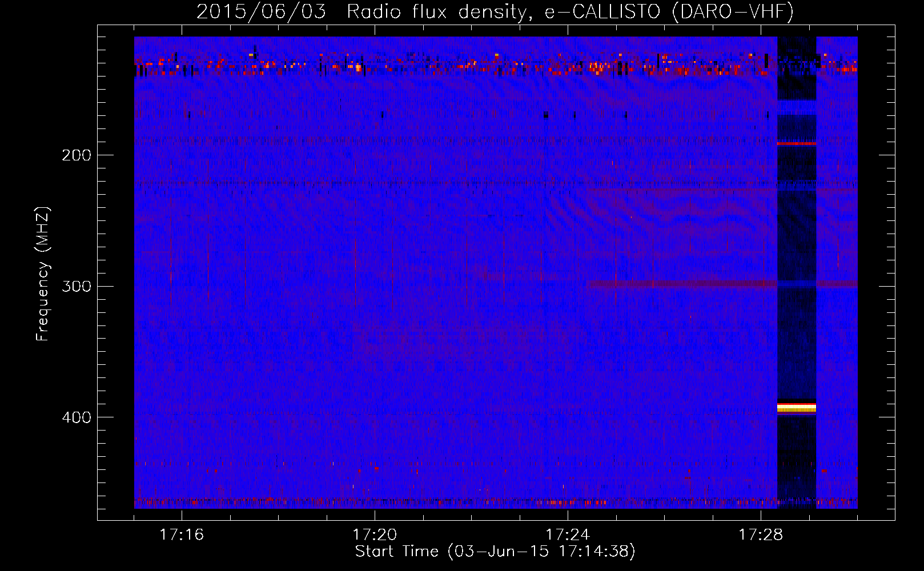Click the 300 frequency tick label
The image size is (924, 571).
tap(77, 286)
